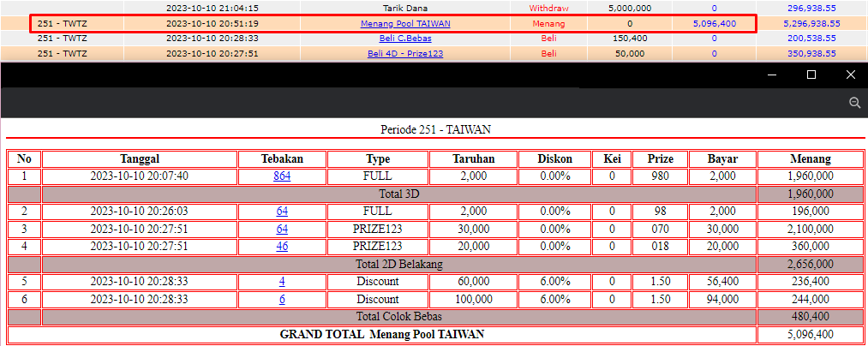Click taruhan value 100,000
The image size is (868, 346).
473,300
